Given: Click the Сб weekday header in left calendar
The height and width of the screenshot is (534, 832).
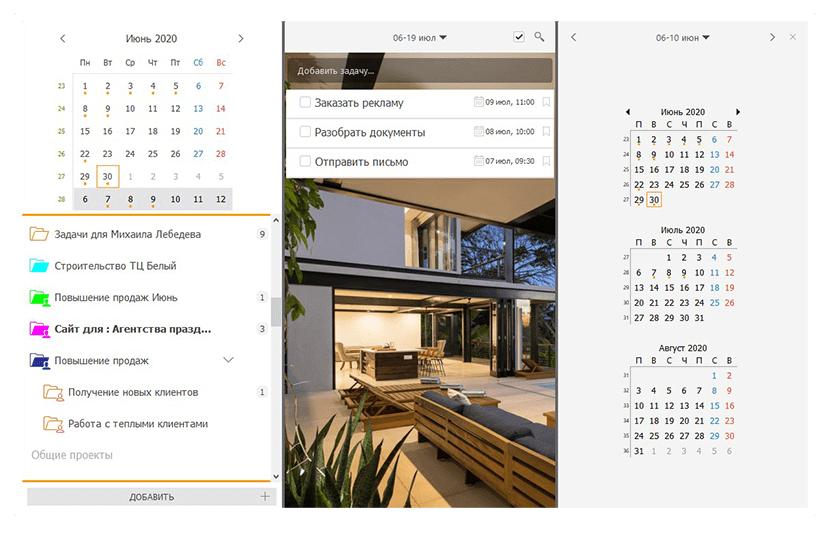Looking at the screenshot, I should click(198, 63).
